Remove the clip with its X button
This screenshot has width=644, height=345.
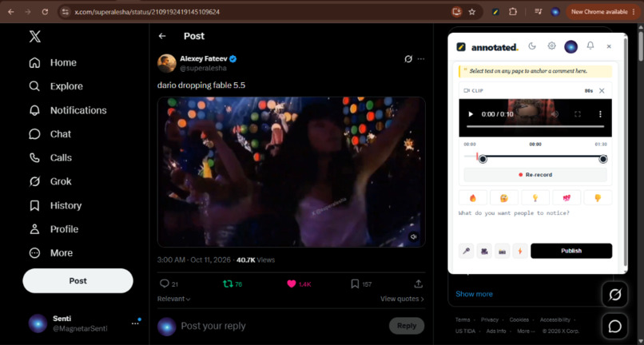click(602, 91)
